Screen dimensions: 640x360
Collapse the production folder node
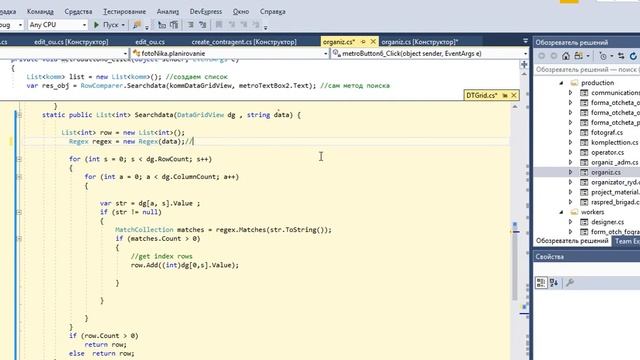(x=562, y=83)
